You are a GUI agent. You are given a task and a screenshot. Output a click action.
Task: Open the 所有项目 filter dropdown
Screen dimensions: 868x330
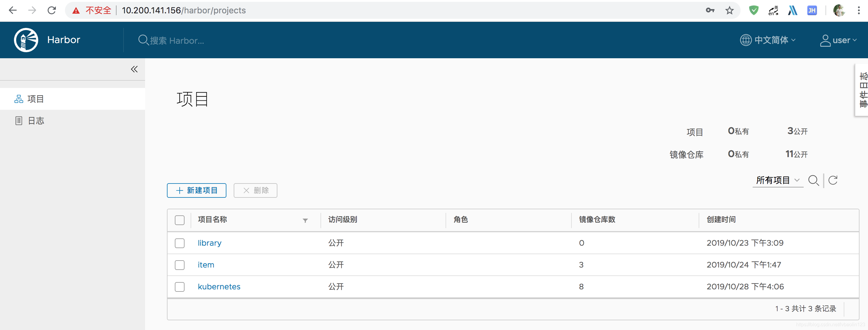(777, 180)
